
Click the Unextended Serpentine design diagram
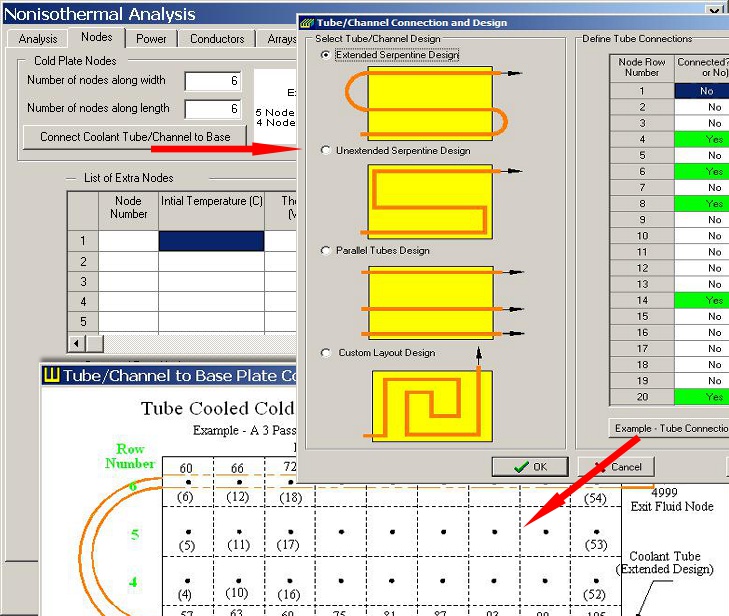tap(430, 201)
